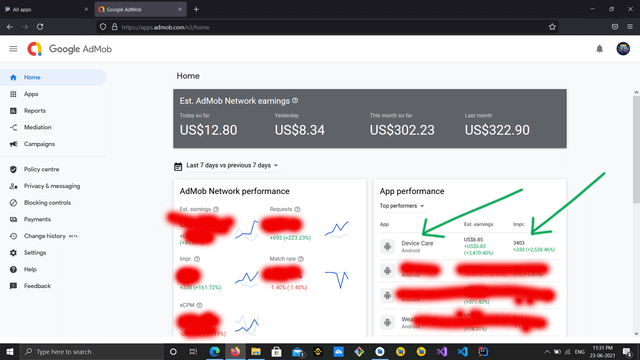
Task: Click Device Care impressions 3403 value
Action: [x=519, y=243]
